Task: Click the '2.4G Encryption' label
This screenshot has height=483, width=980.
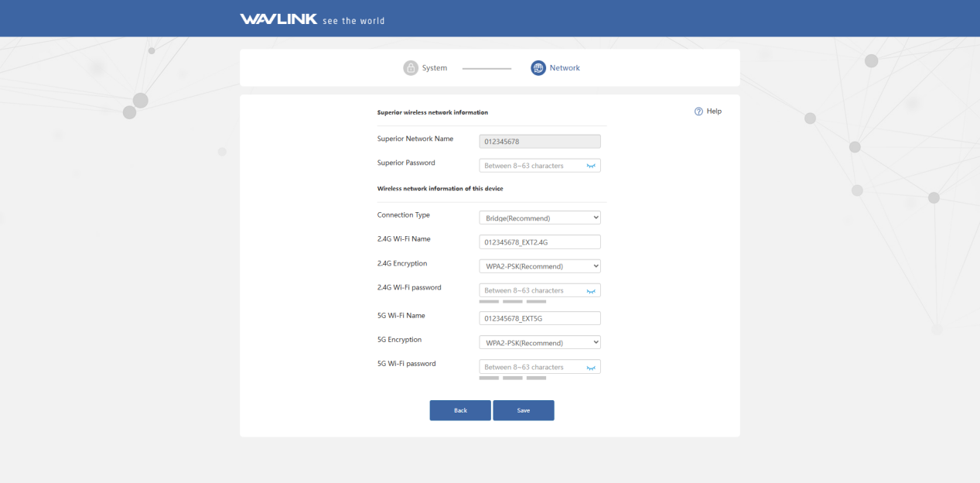Action: [402, 263]
